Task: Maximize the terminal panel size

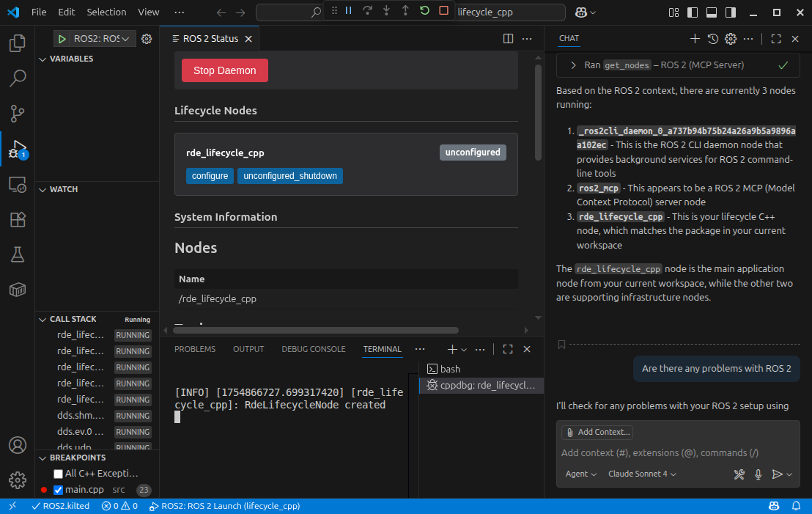Action: [508, 349]
